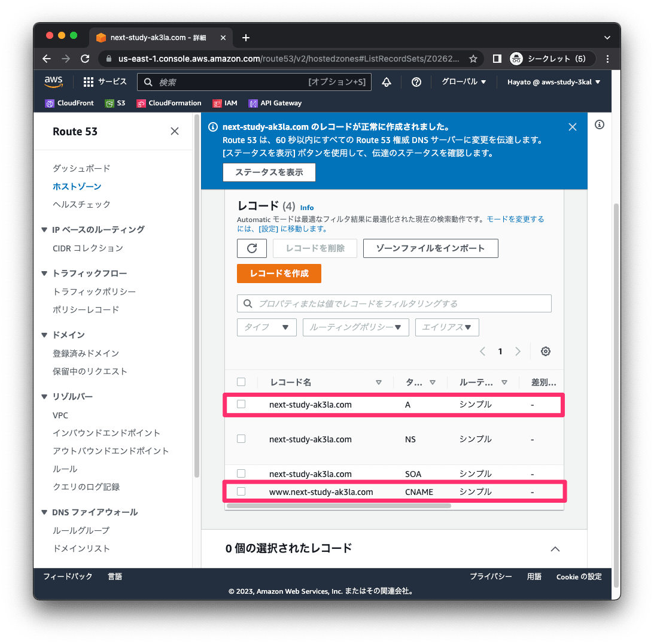Click the refresh records button
Screen dimensions: 654x644
(252, 248)
